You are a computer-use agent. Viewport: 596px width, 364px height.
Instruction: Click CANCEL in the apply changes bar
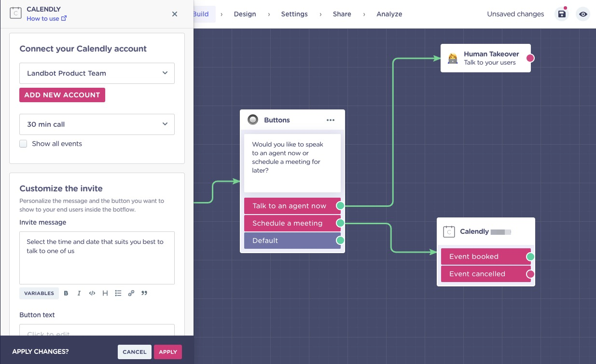pyautogui.click(x=135, y=352)
